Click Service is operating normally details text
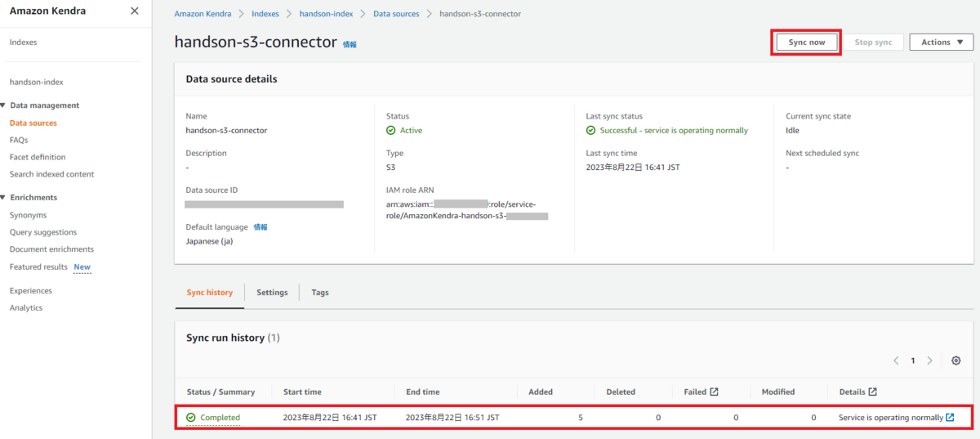 click(x=891, y=418)
